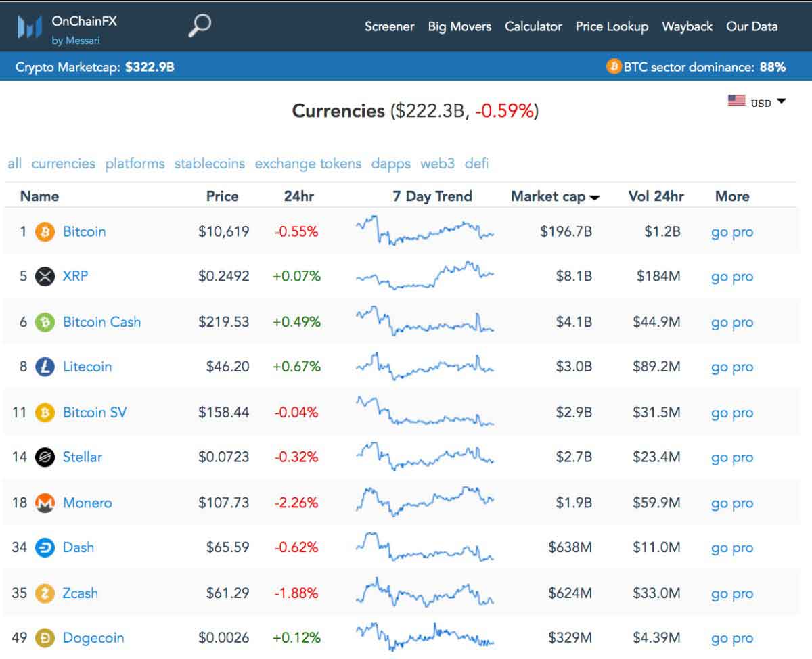The width and height of the screenshot is (812, 659).
Task: Click 'go pro' in the Dogecoin row
Action: pyautogui.click(x=732, y=639)
